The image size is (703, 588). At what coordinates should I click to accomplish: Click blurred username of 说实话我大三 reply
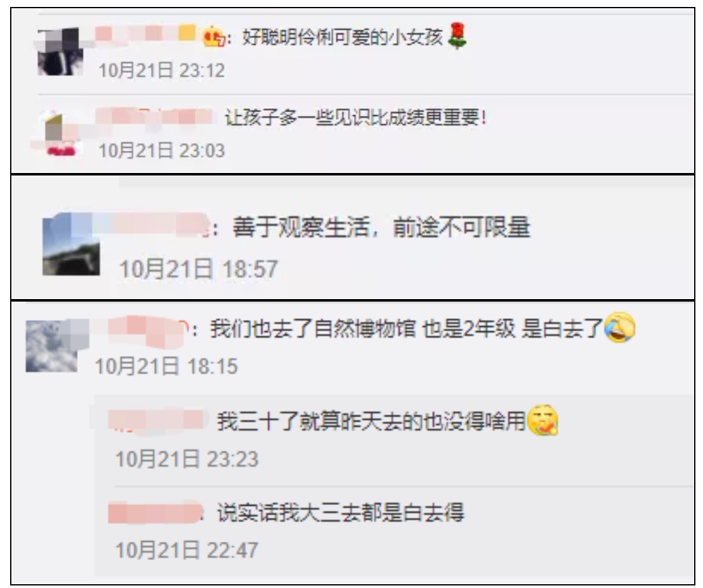155,512
